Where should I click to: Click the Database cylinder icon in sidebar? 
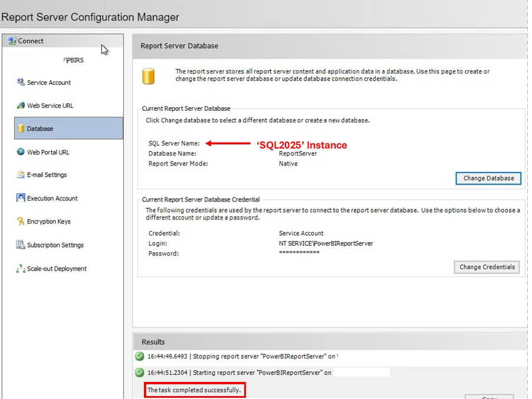click(21, 128)
